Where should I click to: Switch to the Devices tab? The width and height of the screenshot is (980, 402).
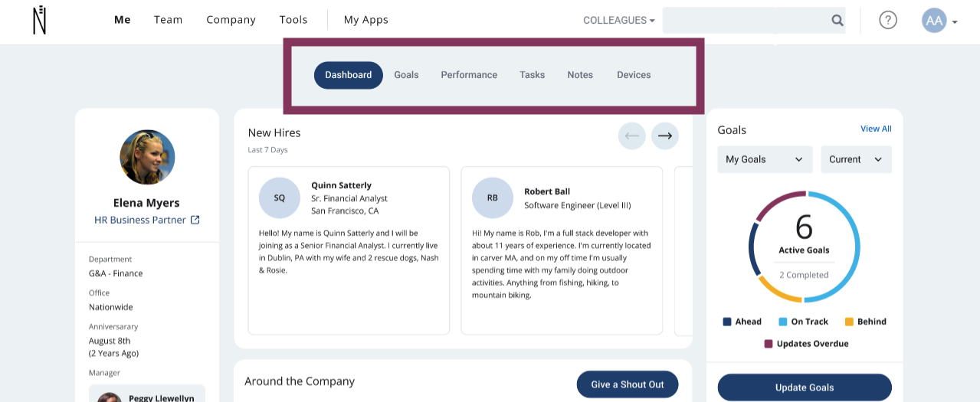click(x=634, y=75)
